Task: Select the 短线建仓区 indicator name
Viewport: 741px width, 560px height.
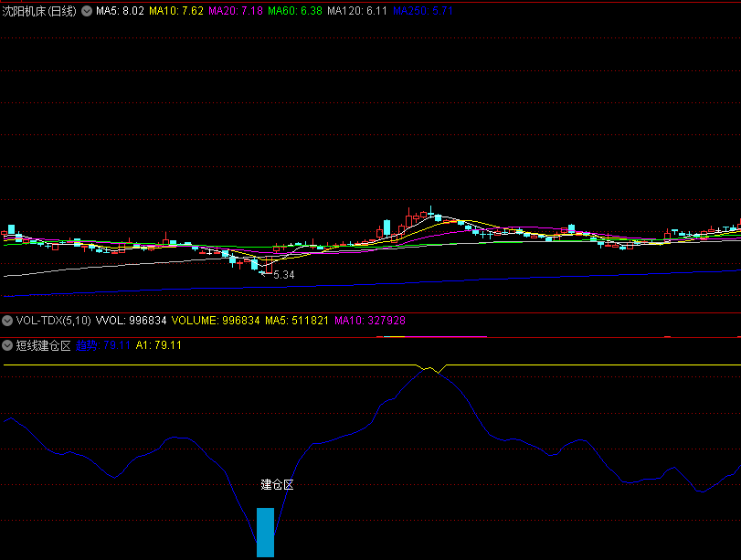Action: pos(44,345)
